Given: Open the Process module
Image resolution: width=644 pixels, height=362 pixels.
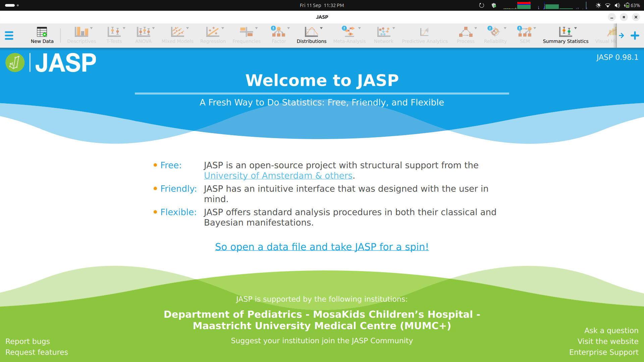Looking at the screenshot, I should (466, 35).
